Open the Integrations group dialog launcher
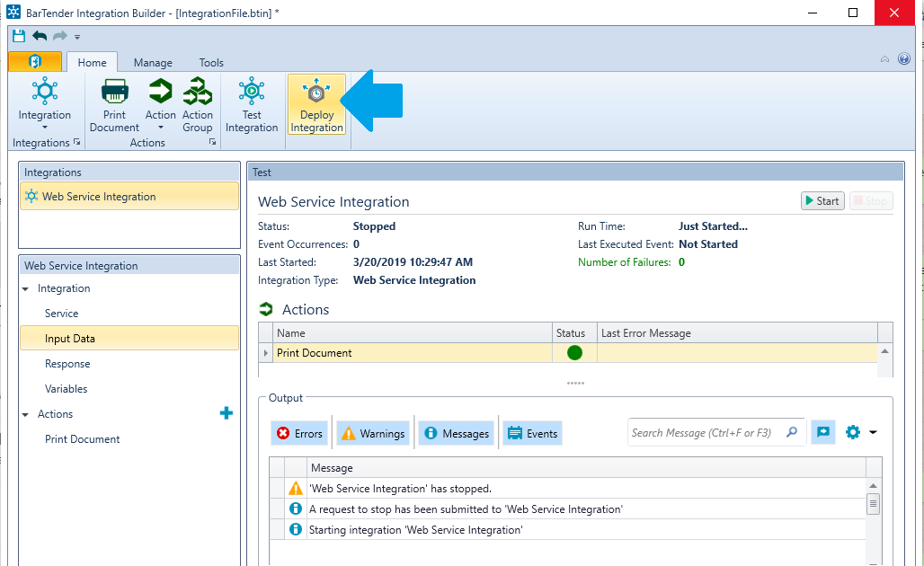924x566 pixels. (x=76, y=142)
